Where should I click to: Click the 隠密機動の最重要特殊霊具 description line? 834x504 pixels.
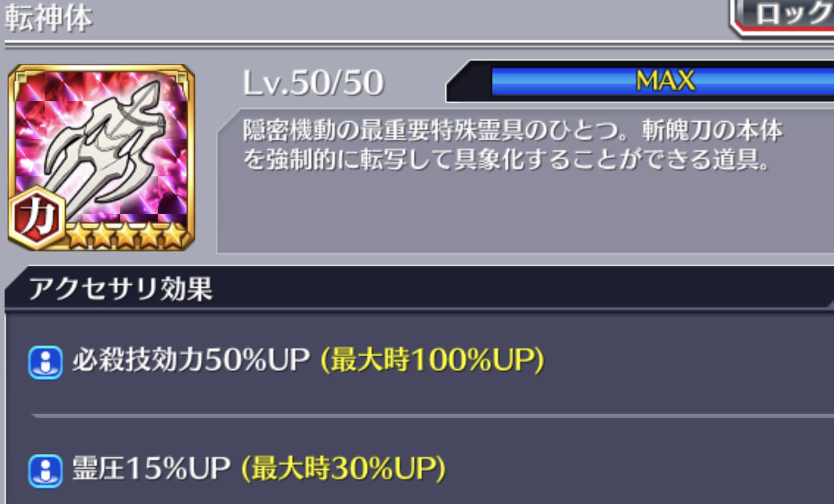coord(512,132)
